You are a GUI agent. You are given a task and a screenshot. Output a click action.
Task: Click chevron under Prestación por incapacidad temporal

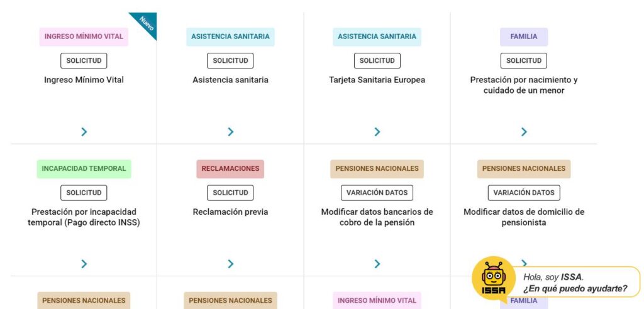(x=84, y=264)
